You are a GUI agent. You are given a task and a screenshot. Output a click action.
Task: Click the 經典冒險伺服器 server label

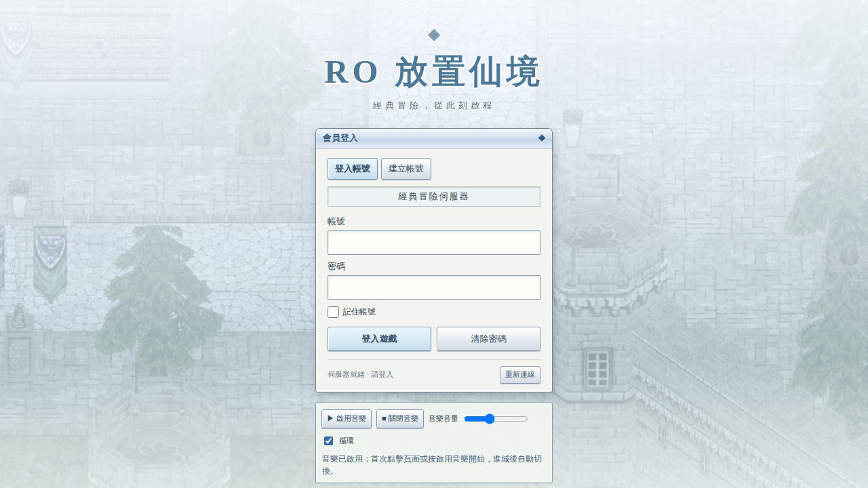(434, 197)
